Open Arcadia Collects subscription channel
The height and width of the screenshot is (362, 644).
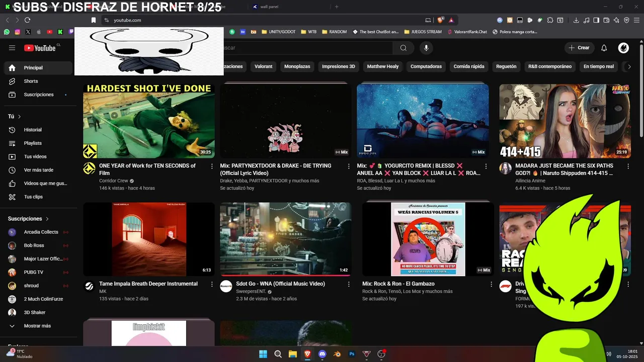tap(39, 232)
